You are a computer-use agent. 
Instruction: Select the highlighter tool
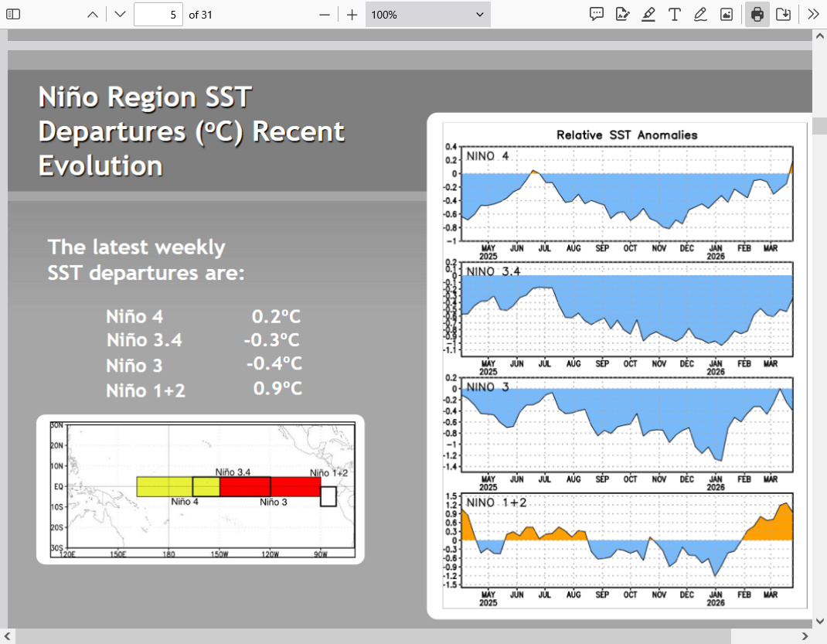[648, 14]
